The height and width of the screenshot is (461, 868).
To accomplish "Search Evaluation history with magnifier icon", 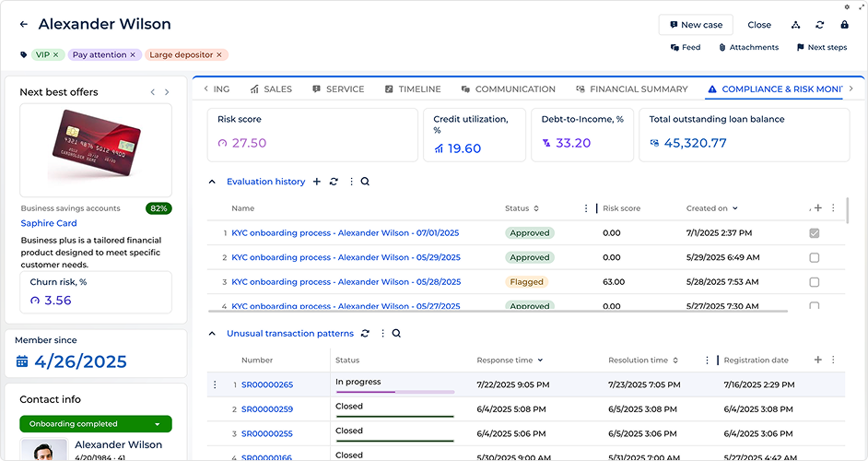I will 365,182.
